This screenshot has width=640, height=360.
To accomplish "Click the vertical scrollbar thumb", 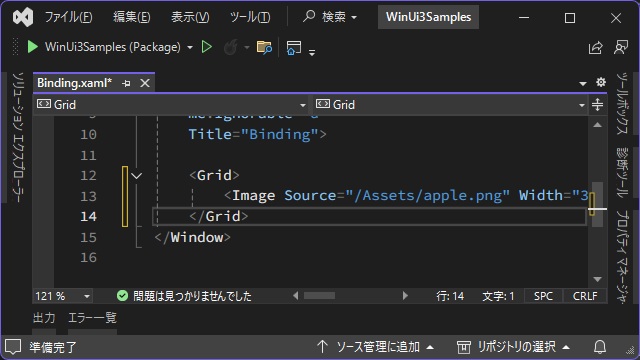I will [x=598, y=204].
